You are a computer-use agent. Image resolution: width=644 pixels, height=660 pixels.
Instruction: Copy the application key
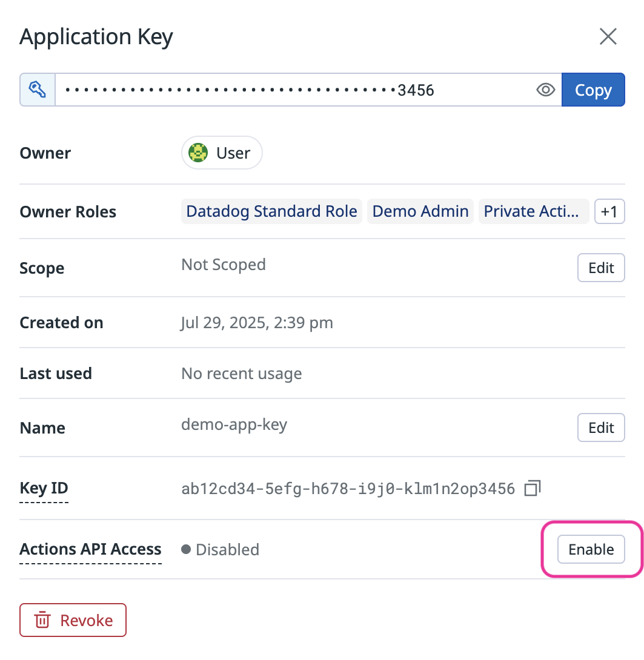point(593,90)
